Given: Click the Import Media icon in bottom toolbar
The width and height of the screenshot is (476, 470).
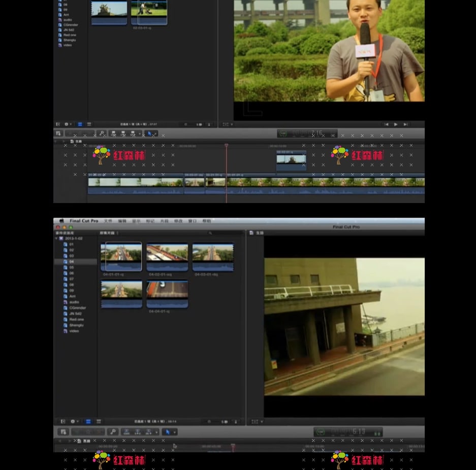Looking at the screenshot, I should point(63,432).
